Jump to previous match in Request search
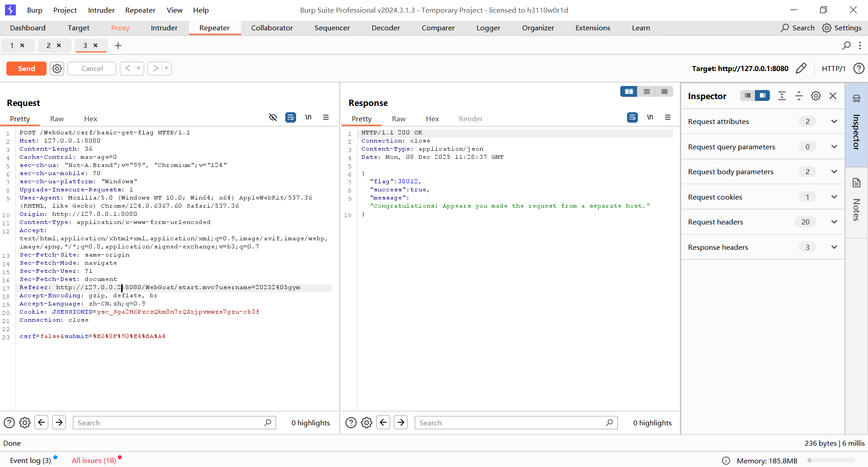Image resolution: width=868 pixels, height=467 pixels. pos(42,422)
